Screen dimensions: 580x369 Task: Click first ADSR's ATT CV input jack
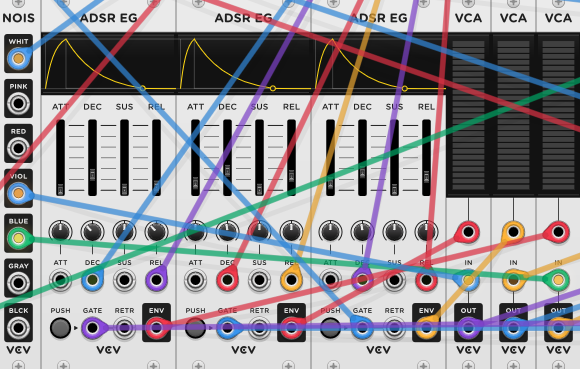tap(60, 280)
